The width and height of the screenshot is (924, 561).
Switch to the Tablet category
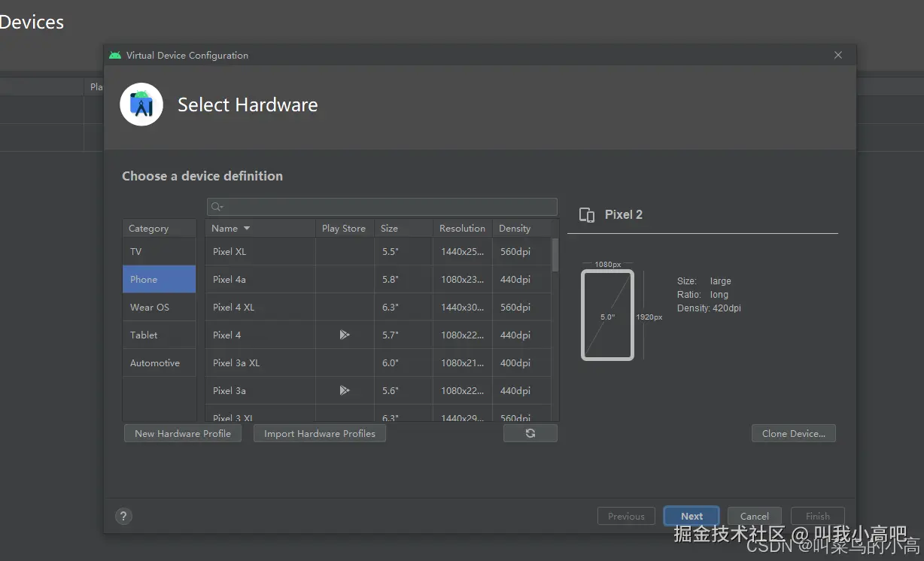point(160,335)
